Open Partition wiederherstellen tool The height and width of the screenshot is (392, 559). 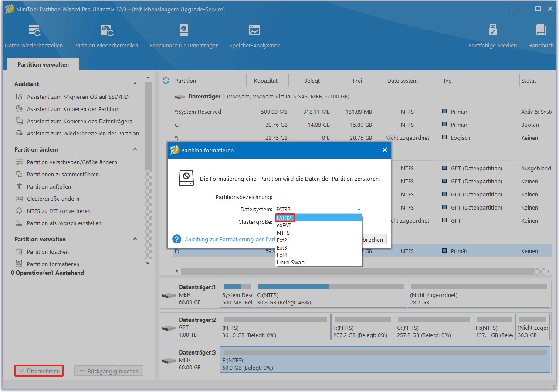tap(106, 36)
